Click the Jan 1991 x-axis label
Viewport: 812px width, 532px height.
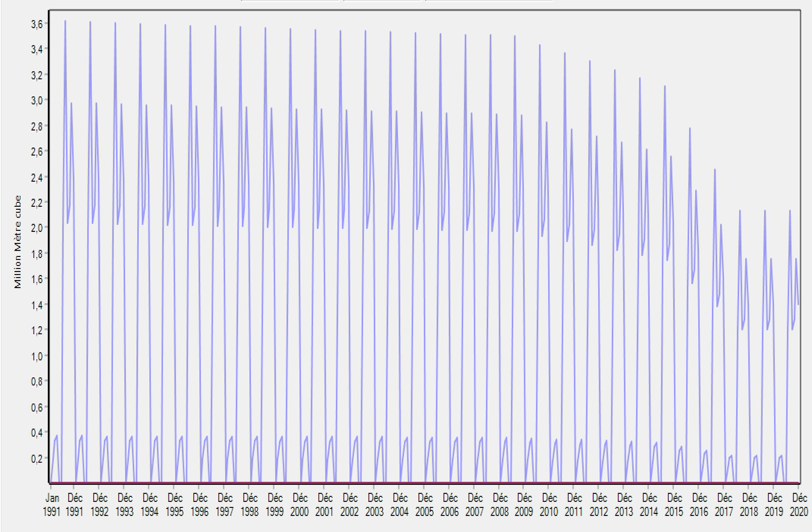[x=51, y=505]
